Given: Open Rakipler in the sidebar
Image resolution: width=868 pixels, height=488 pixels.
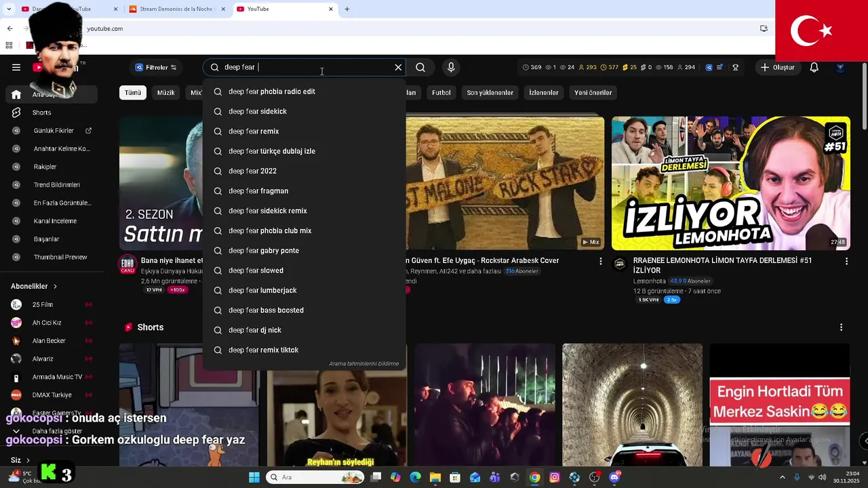Looking at the screenshot, I should click(45, 167).
